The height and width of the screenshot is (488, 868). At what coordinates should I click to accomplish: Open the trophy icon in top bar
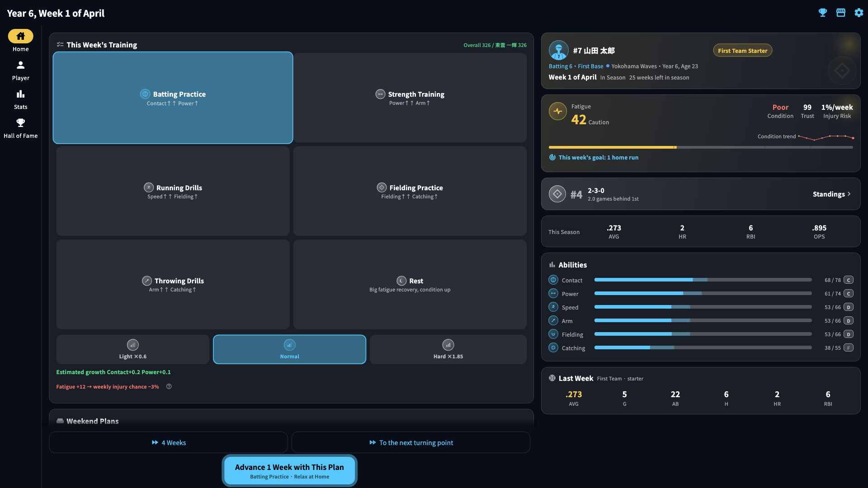823,13
